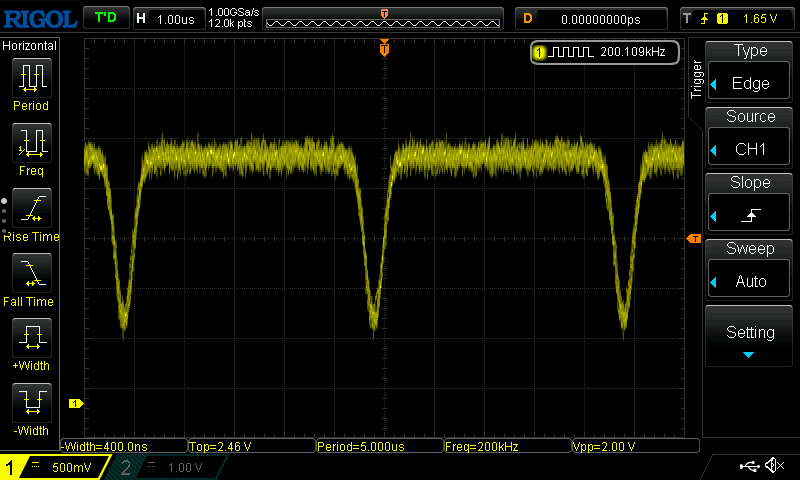Click the T'D trigger status indicator
Screen dimensions: 800x480
point(106,18)
